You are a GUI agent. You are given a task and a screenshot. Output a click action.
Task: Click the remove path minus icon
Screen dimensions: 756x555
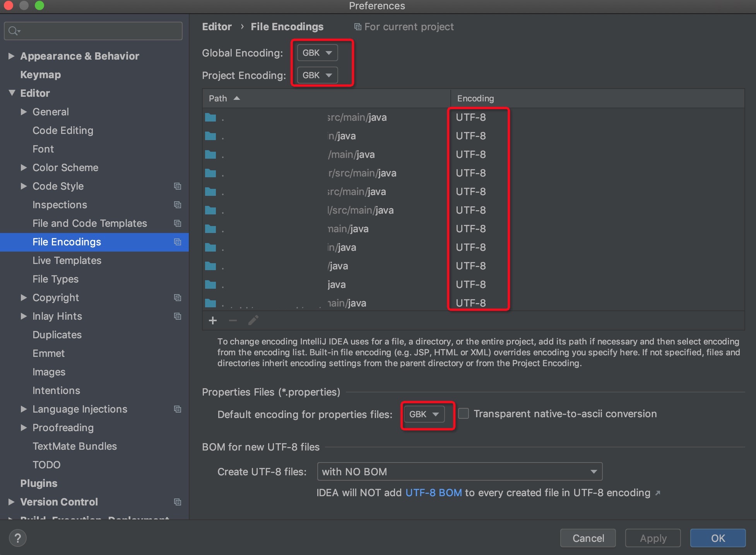tap(233, 320)
